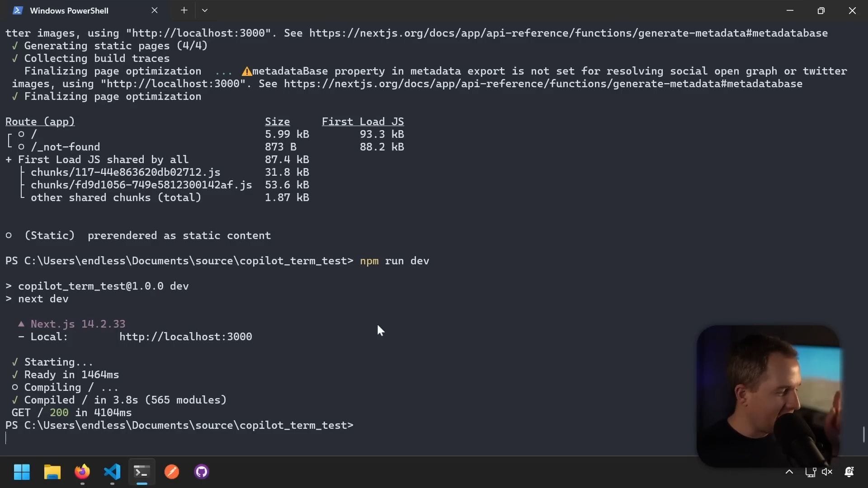The image size is (868, 488).
Task: Show hidden system tray icons
Action: click(x=789, y=472)
